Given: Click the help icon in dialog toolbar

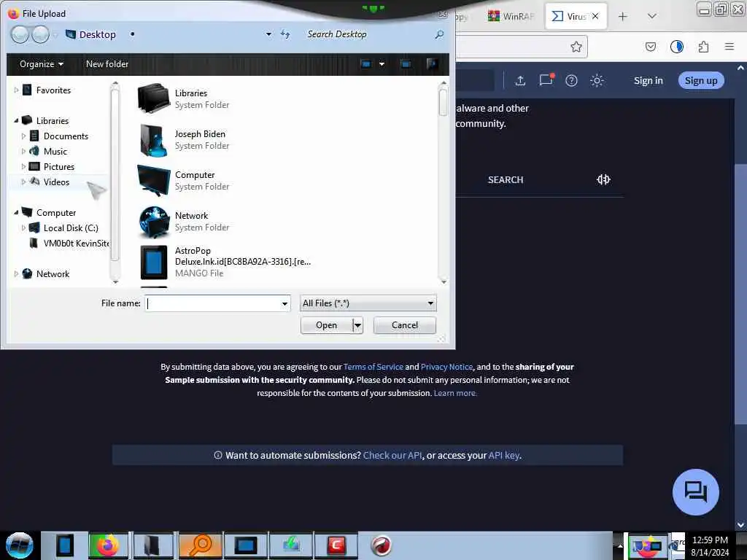Looking at the screenshot, I should click(x=432, y=64).
